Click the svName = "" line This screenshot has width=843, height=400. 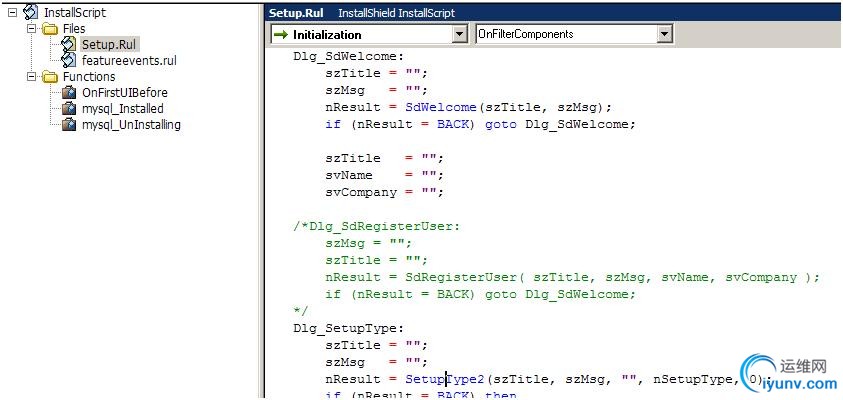(384, 175)
